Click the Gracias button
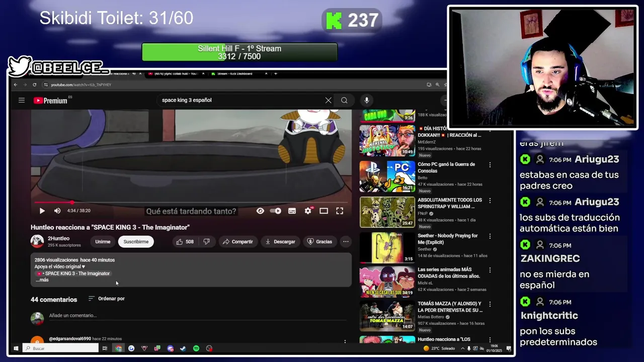 pos(319,242)
